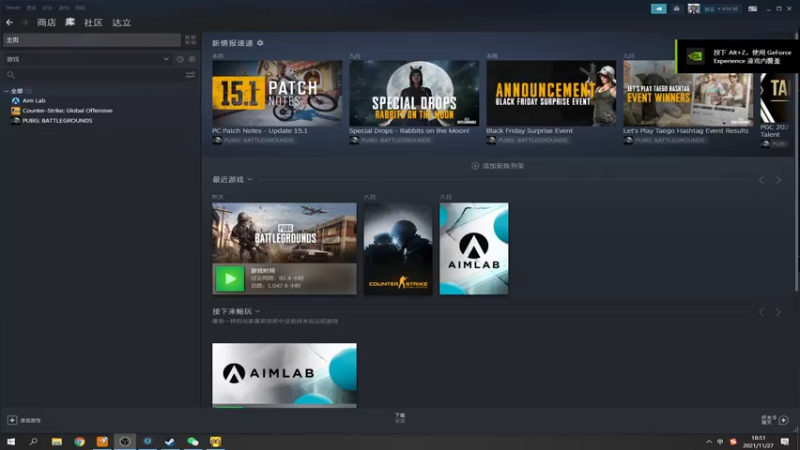Open the 商店 store tab
Image resolution: width=800 pixels, height=450 pixels.
(x=46, y=22)
